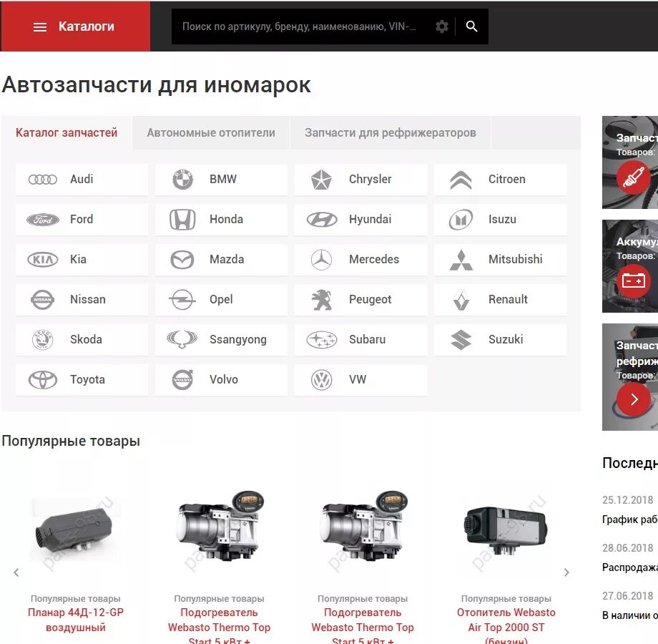The height and width of the screenshot is (644, 658).
Task: Click the BMW roundel logo
Action: (x=182, y=180)
